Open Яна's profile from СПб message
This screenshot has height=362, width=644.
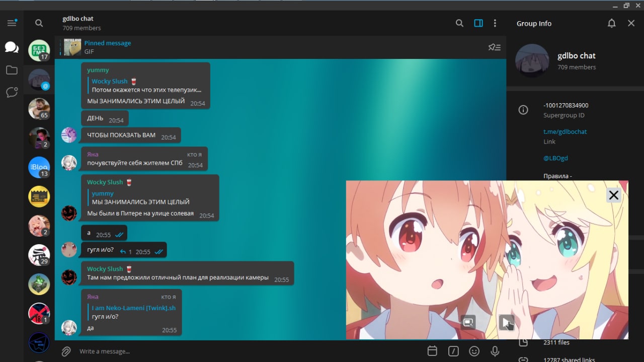[93, 155]
